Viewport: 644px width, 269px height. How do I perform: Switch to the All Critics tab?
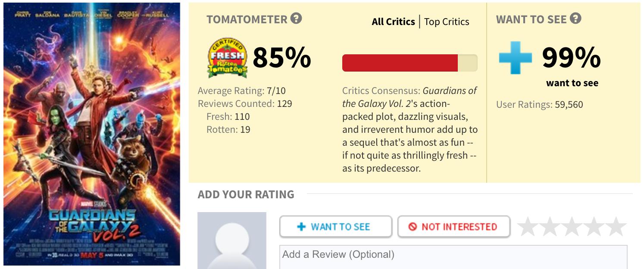coord(393,22)
